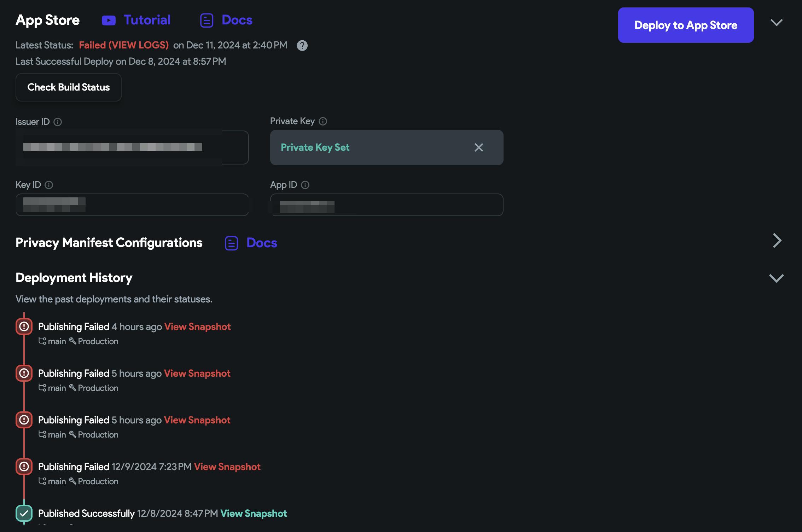Expand Privacy Manifest Configurations section
This screenshot has width=802, height=532.
[777, 241]
